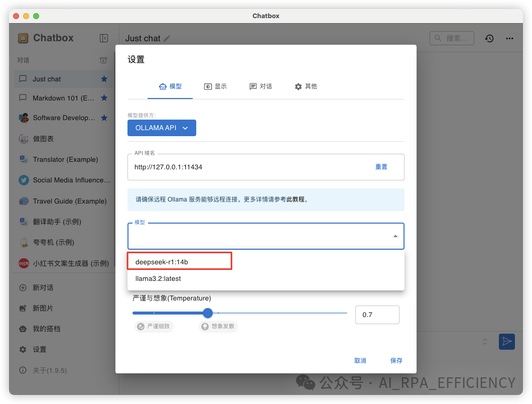Image resolution: width=532 pixels, height=404 pixels.
Task: Click the 搜索 search field
Action: click(x=452, y=38)
